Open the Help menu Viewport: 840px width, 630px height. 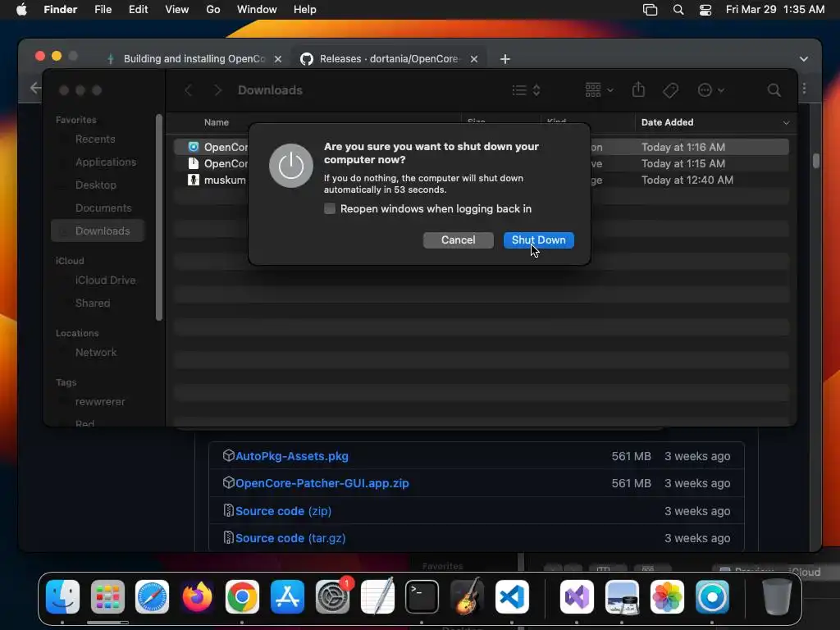[305, 10]
